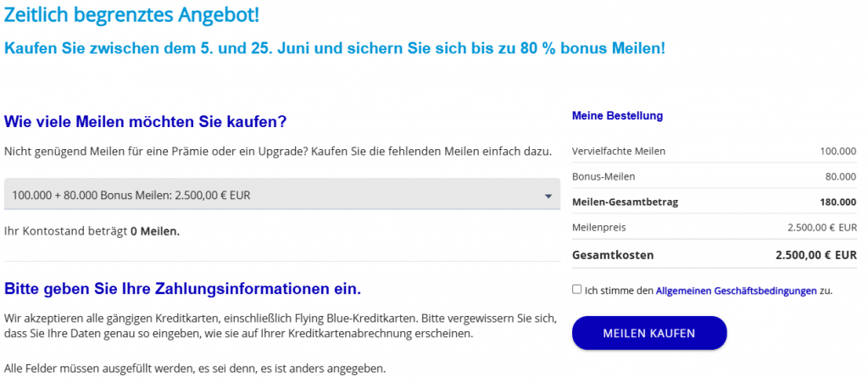Click the Vervielfachte Meilen row label

(619, 151)
